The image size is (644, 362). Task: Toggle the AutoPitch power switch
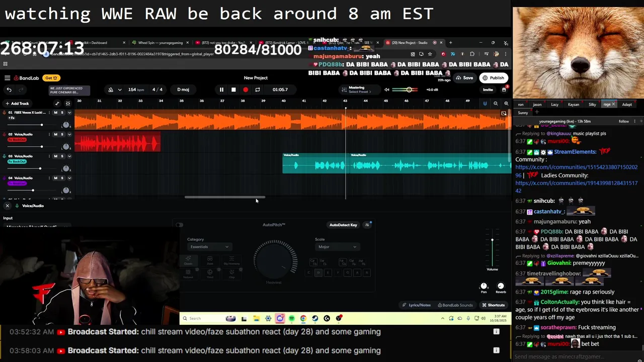[180, 225]
